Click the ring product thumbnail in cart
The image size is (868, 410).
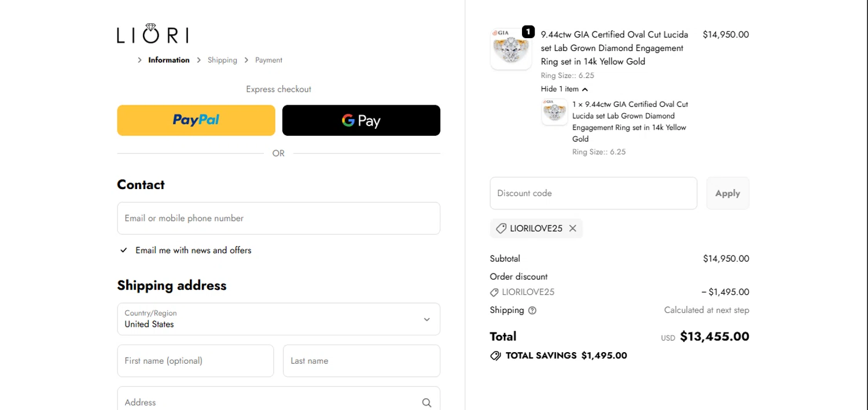click(510, 49)
